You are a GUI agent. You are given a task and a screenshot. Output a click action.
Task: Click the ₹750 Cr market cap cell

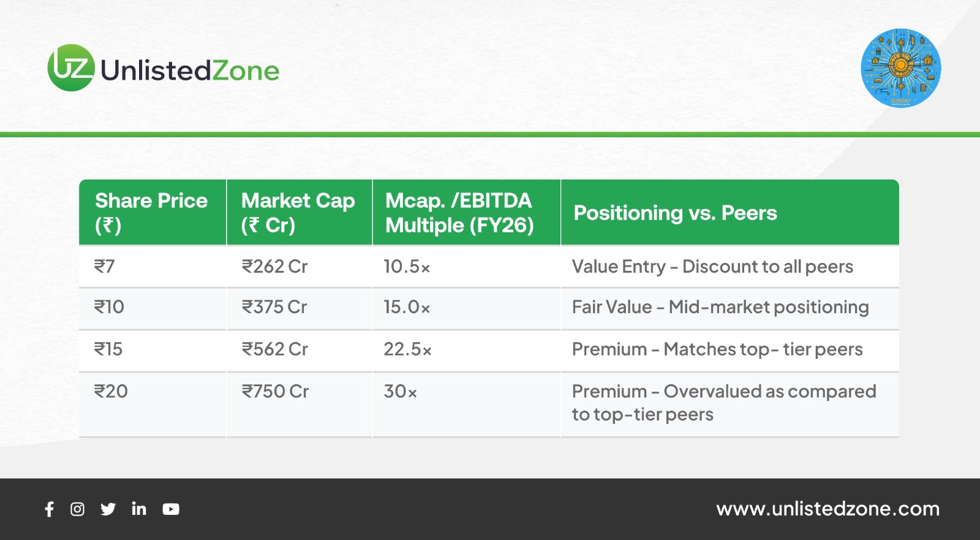point(276,392)
